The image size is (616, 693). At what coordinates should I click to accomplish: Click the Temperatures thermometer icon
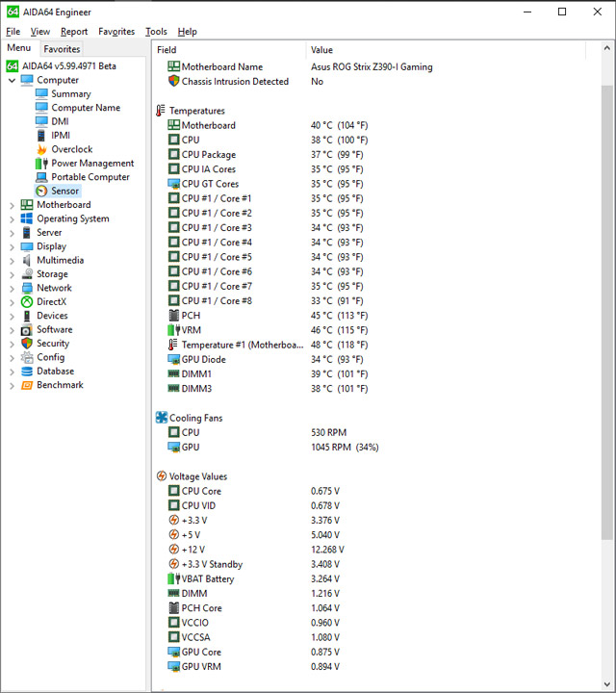(161, 111)
